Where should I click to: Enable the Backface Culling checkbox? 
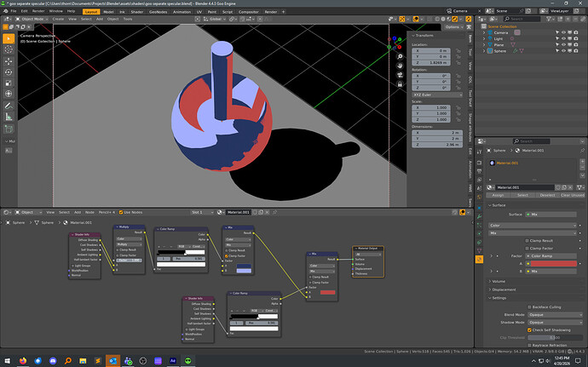click(x=529, y=307)
